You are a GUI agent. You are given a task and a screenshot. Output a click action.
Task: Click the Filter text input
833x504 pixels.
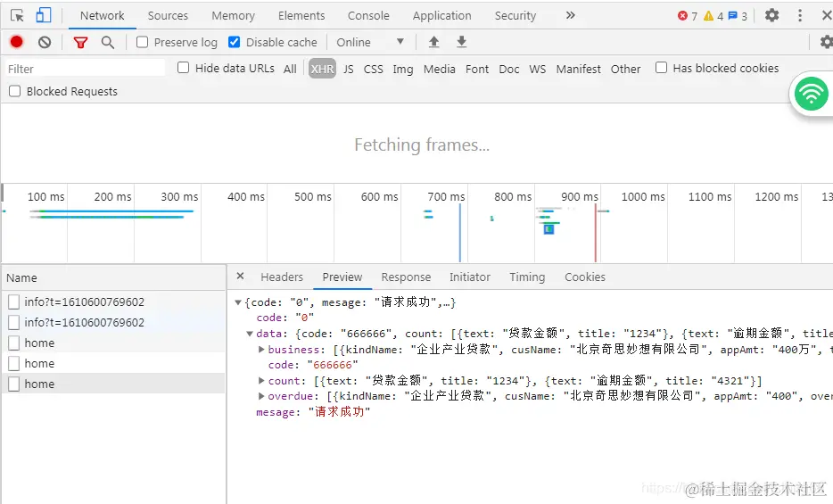coord(85,69)
